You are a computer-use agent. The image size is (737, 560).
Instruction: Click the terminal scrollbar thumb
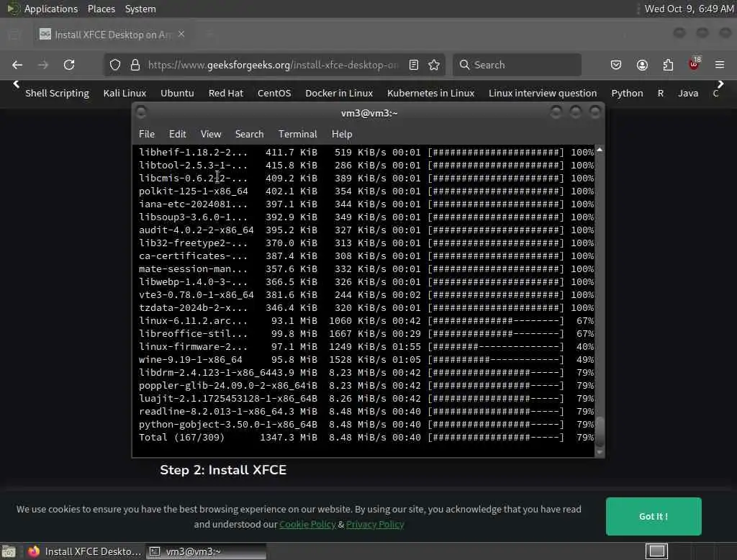click(600, 430)
